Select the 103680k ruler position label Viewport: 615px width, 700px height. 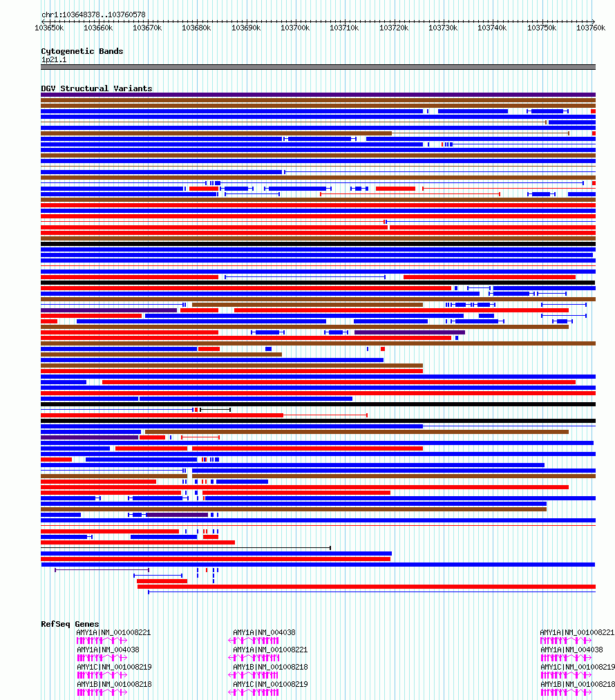196,28
